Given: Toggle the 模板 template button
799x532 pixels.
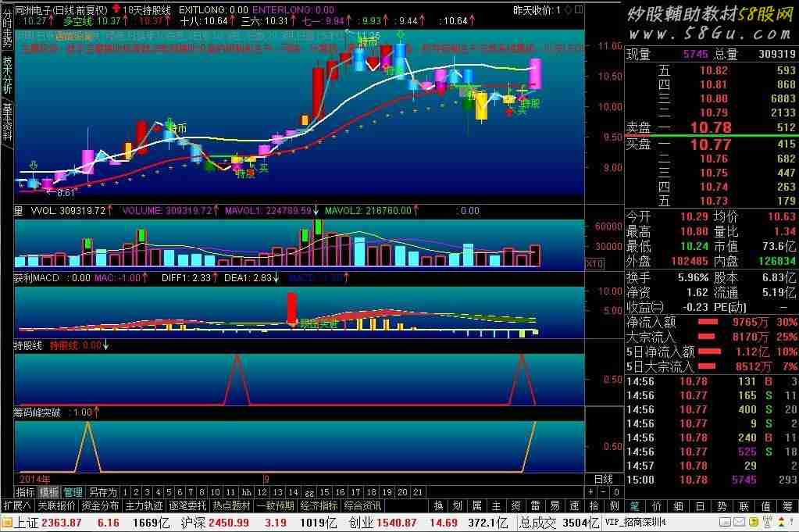Looking at the screenshot, I should 49,492.
